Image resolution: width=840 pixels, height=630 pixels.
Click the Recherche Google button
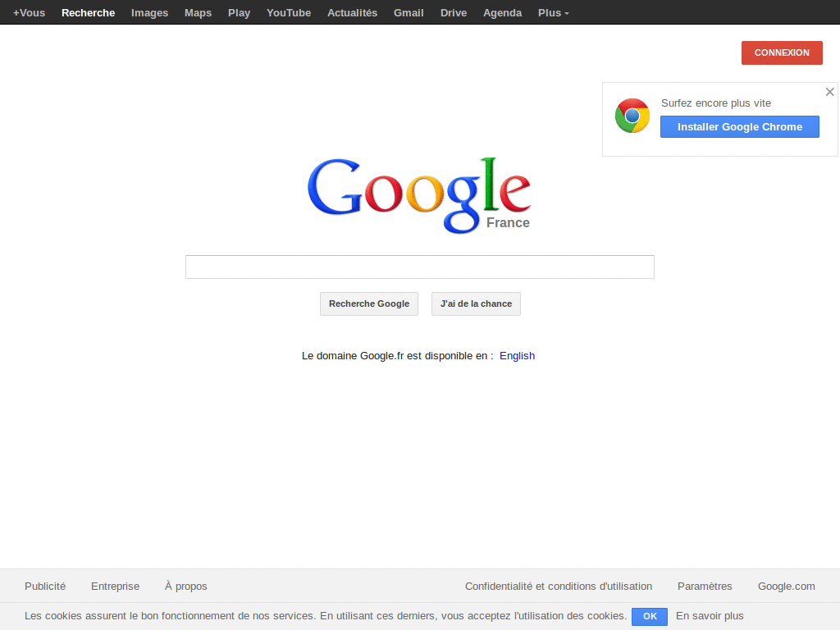[x=369, y=304]
